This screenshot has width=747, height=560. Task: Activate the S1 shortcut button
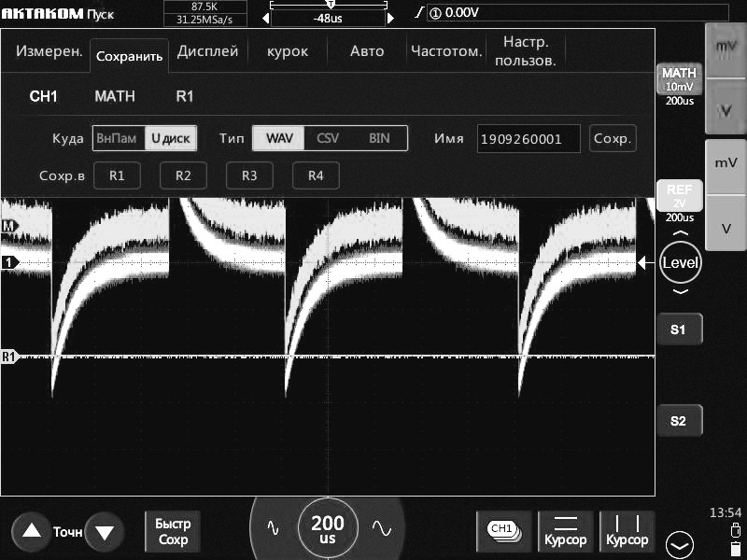pyautogui.click(x=679, y=329)
